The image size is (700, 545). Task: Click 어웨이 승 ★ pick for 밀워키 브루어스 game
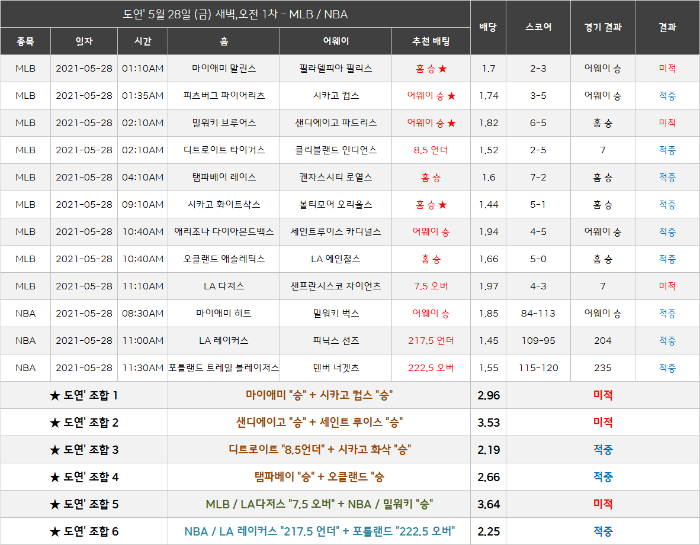tap(431, 123)
